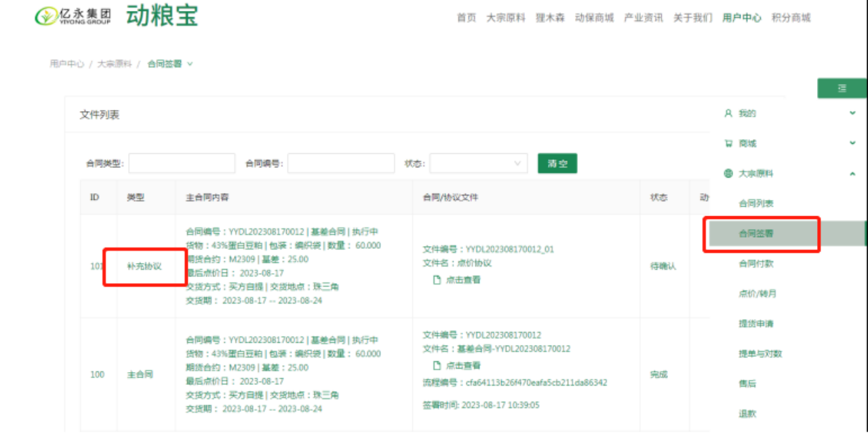This screenshot has height=433, width=868.
Task: Expand the 商城 sidebar section chevron
Action: point(852,143)
